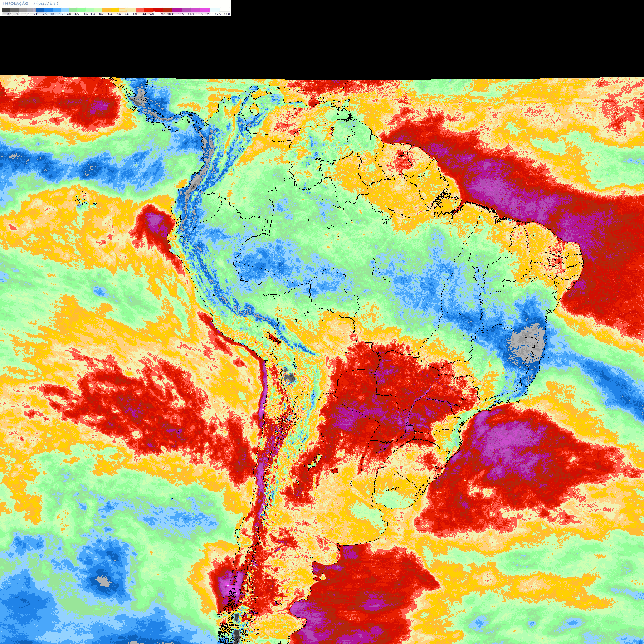This screenshot has height=644, width=644.
Task: Click the 4.5 legend scale number
Action: [77, 14]
